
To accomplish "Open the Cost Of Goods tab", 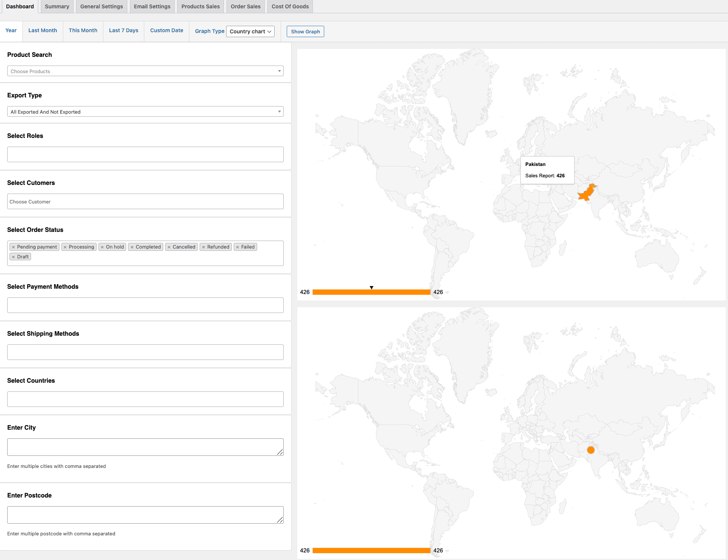I will 290,6.
